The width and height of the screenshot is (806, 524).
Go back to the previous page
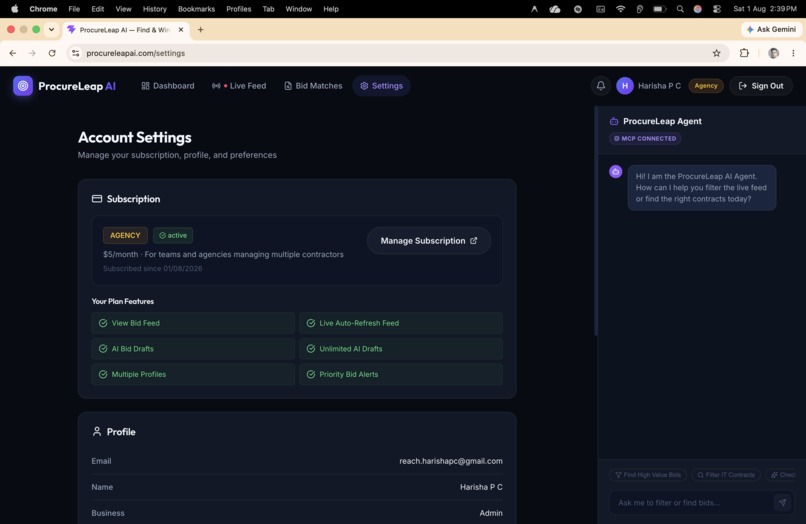(13, 53)
